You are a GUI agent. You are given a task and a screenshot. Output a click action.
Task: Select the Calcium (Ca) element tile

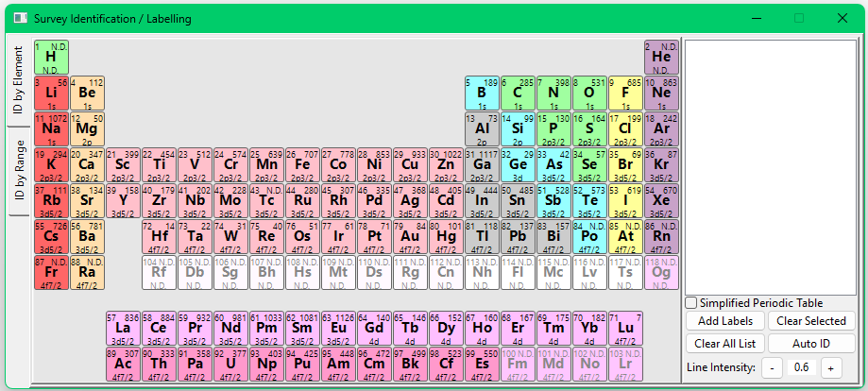(x=88, y=165)
